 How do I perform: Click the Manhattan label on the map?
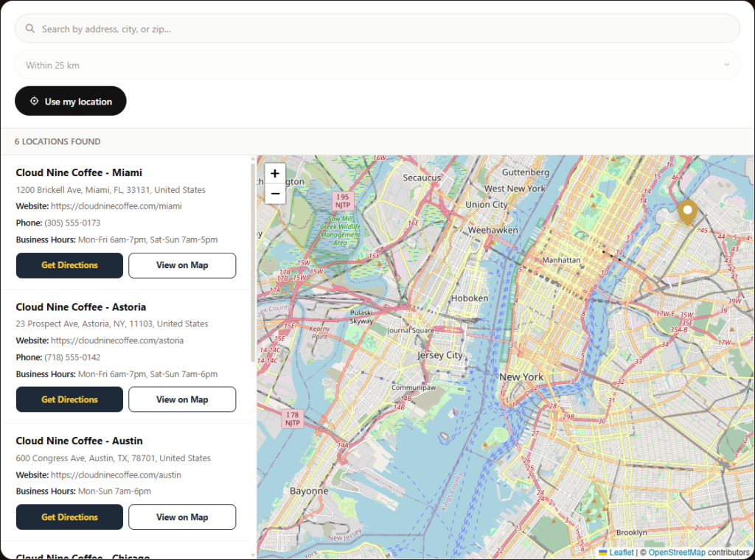tap(561, 260)
